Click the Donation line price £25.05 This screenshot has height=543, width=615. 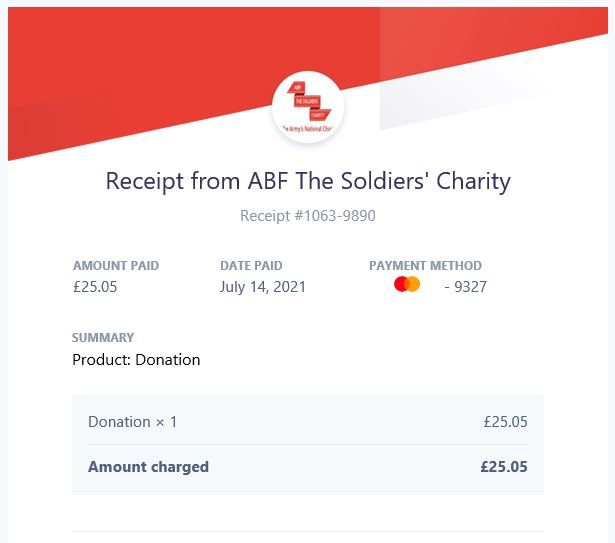pyautogui.click(x=505, y=422)
